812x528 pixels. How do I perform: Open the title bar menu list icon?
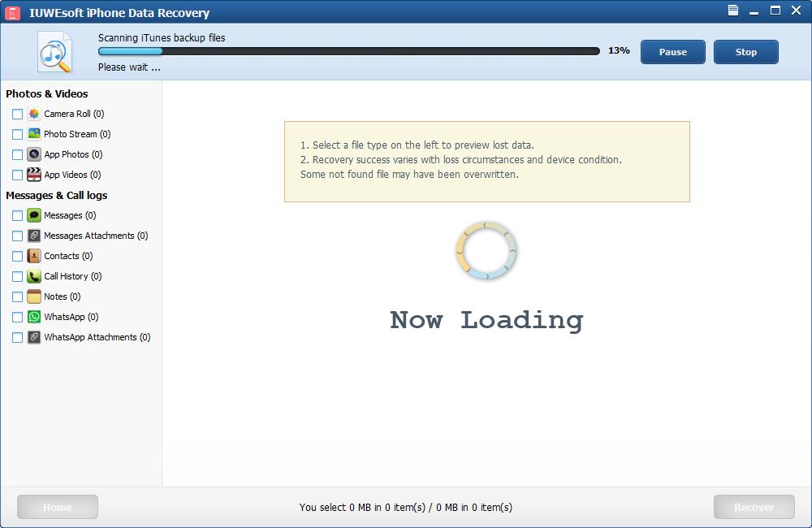[732, 11]
